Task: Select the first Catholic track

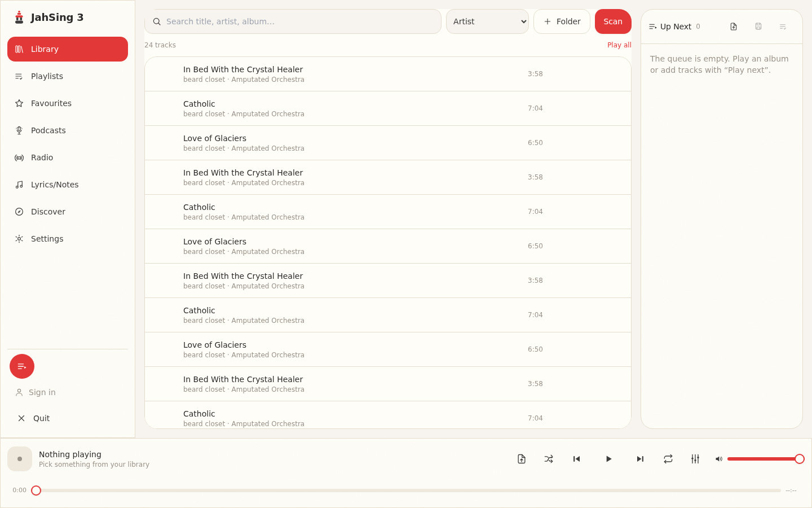Action: (388, 108)
